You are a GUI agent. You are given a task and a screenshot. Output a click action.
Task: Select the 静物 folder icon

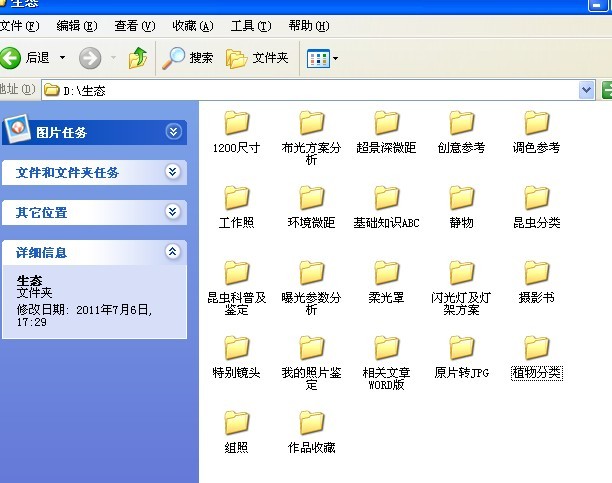click(461, 198)
